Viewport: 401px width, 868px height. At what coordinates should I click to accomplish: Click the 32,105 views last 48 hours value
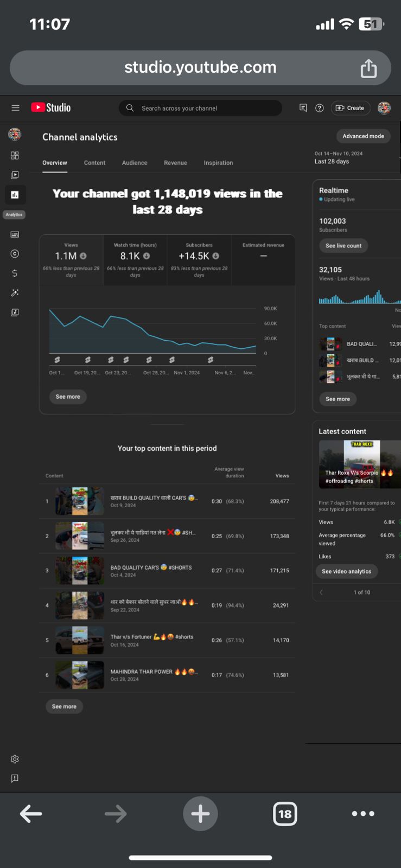click(330, 270)
